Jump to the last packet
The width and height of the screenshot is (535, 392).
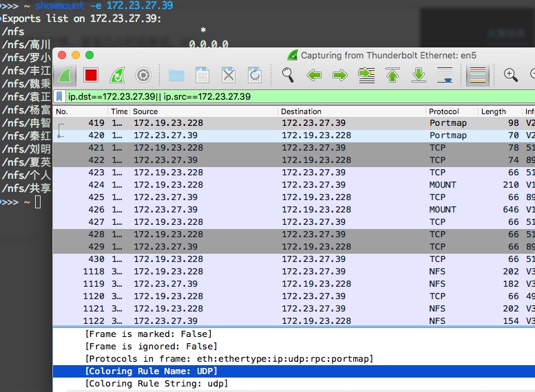[x=419, y=75]
